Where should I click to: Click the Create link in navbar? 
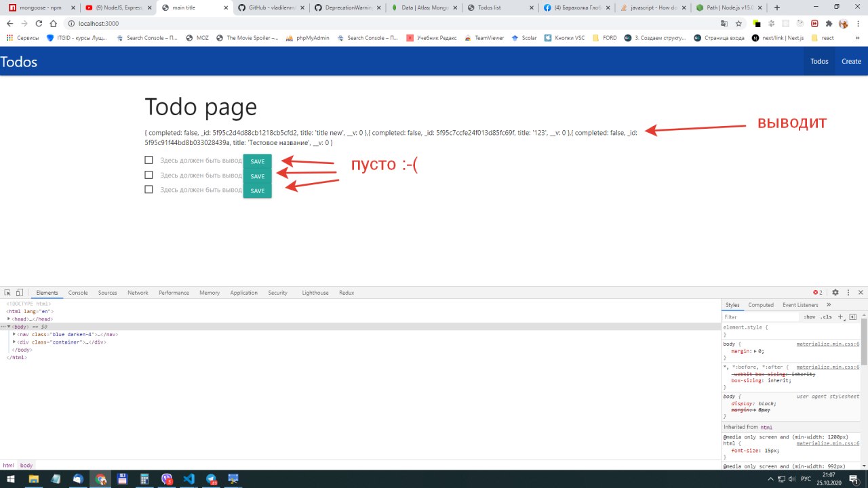851,62
